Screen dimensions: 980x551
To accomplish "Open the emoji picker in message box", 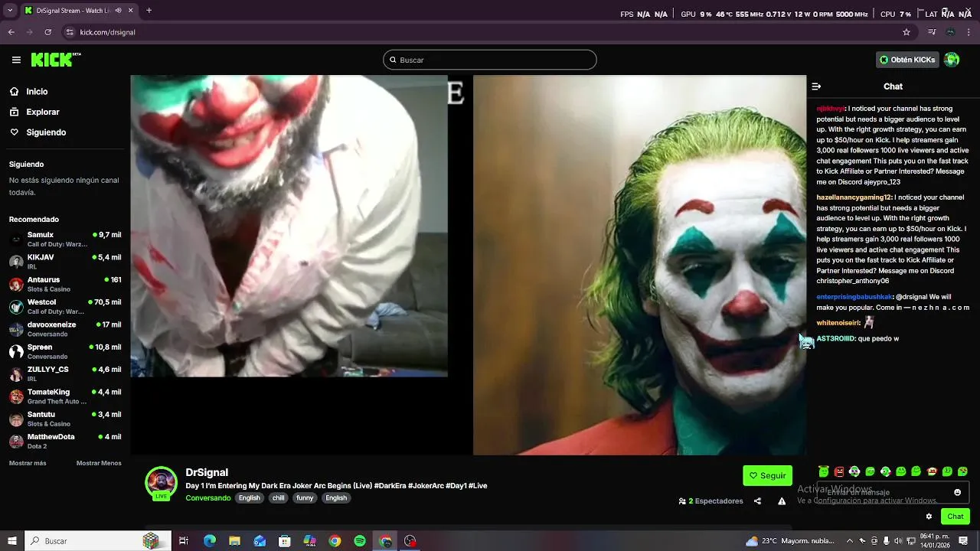I will coord(957,492).
